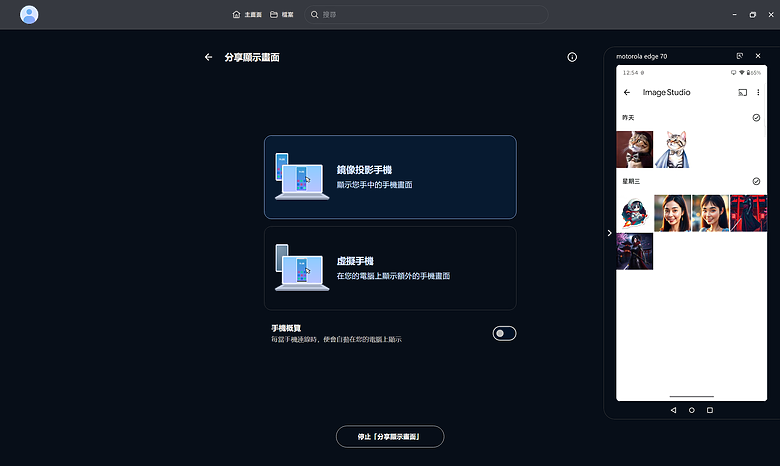Minimize the app window
780x466 pixels.
click(734, 14)
